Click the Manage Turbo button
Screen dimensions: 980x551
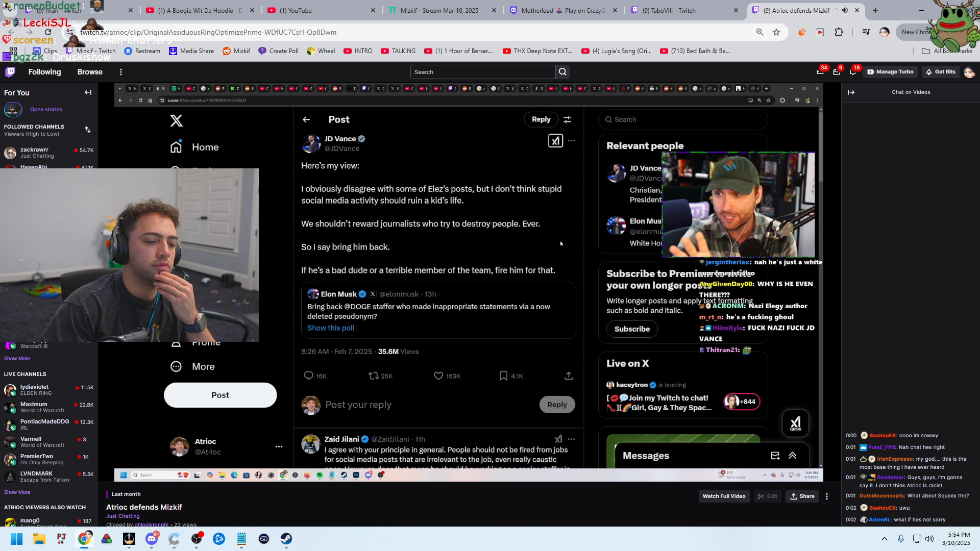click(x=890, y=72)
